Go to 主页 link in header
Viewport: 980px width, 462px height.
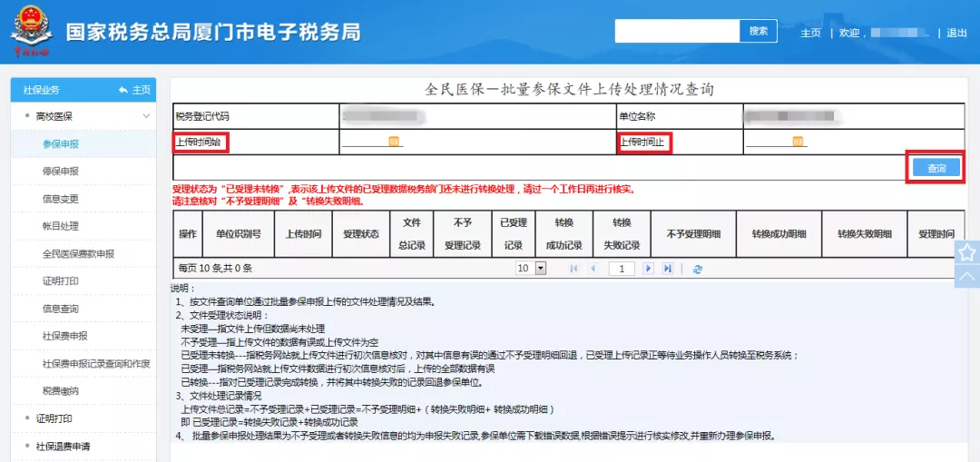(x=810, y=34)
